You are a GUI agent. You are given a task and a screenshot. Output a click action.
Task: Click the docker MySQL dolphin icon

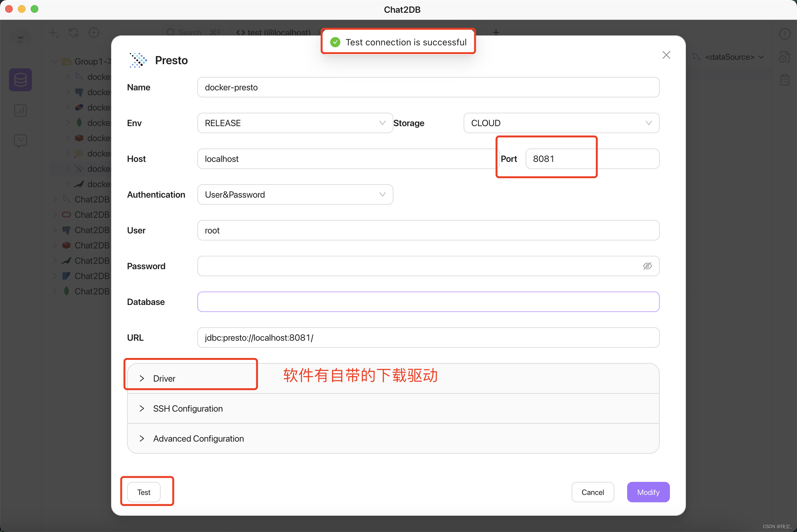pos(79,77)
